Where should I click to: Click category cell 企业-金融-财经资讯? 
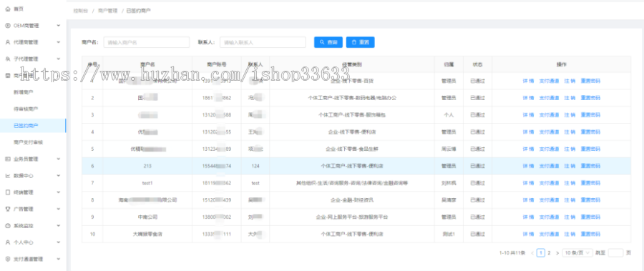(x=352, y=200)
